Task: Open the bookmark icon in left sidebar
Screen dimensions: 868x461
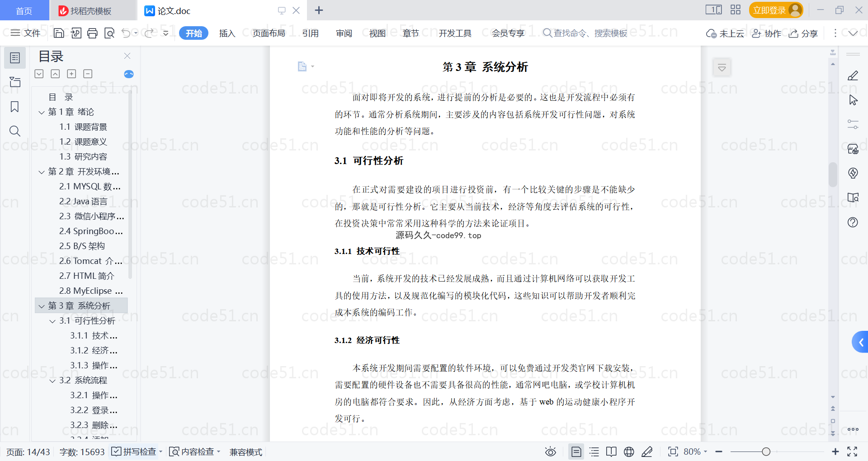Action: (x=15, y=107)
